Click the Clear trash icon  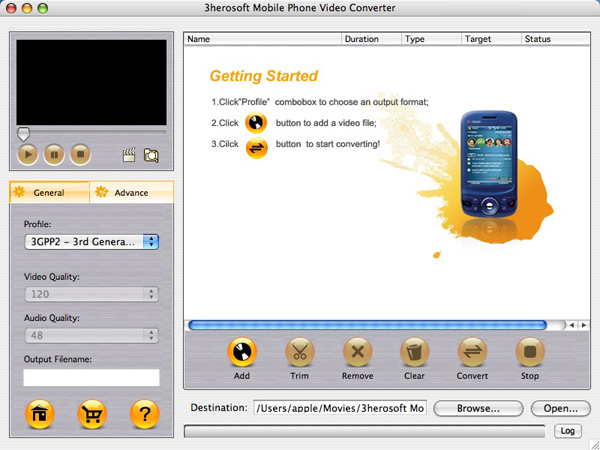tap(414, 352)
